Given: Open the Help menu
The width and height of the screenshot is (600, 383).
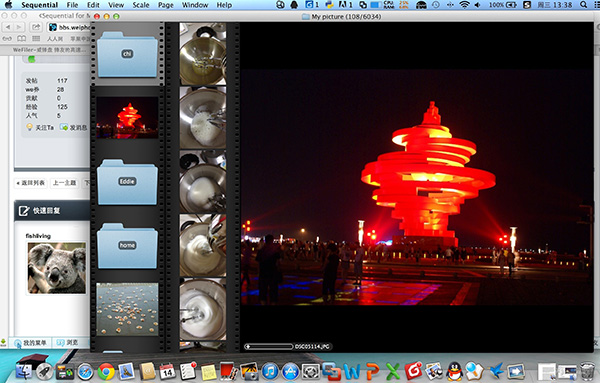Looking at the screenshot, I should tap(224, 5).
